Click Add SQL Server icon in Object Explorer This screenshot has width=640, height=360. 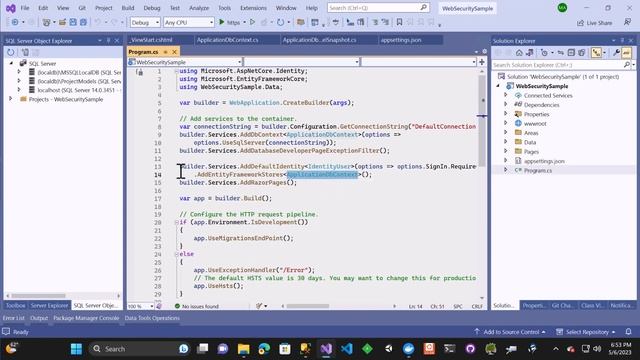click(25, 52)
